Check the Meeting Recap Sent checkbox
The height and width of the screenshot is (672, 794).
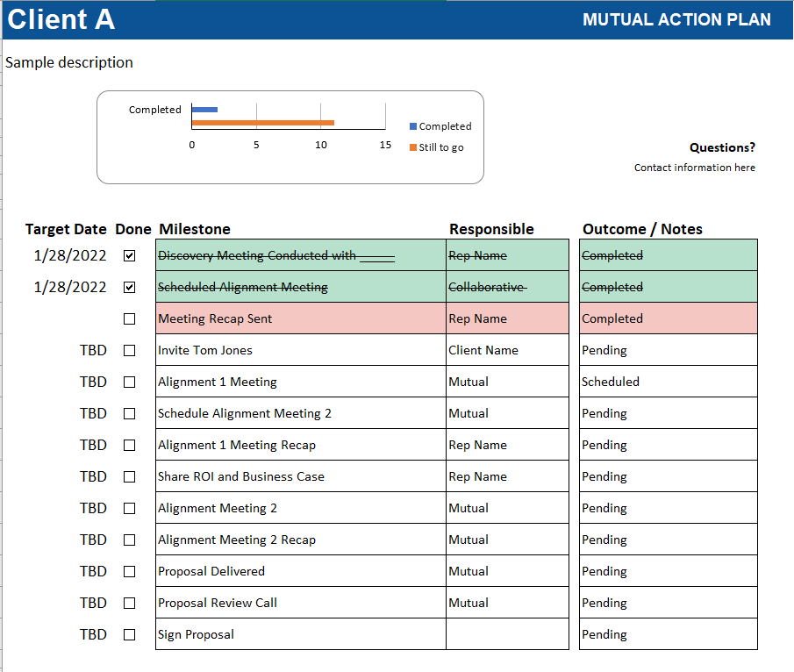(130, 319)
